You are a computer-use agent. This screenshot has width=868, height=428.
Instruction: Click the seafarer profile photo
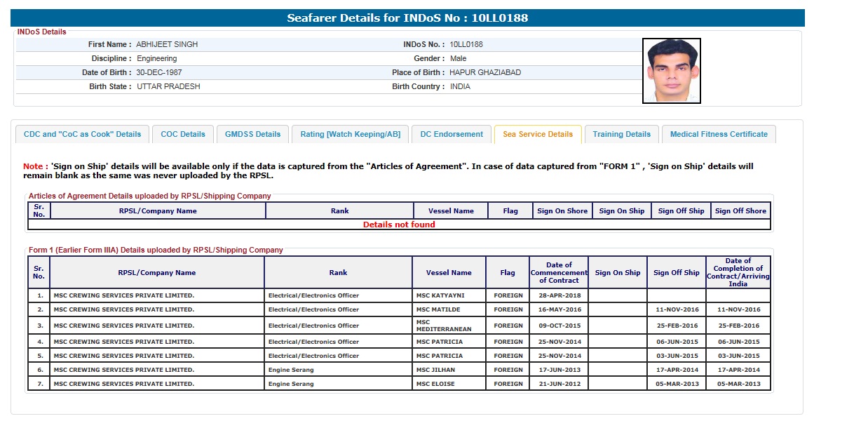click(x=671, y=71)
